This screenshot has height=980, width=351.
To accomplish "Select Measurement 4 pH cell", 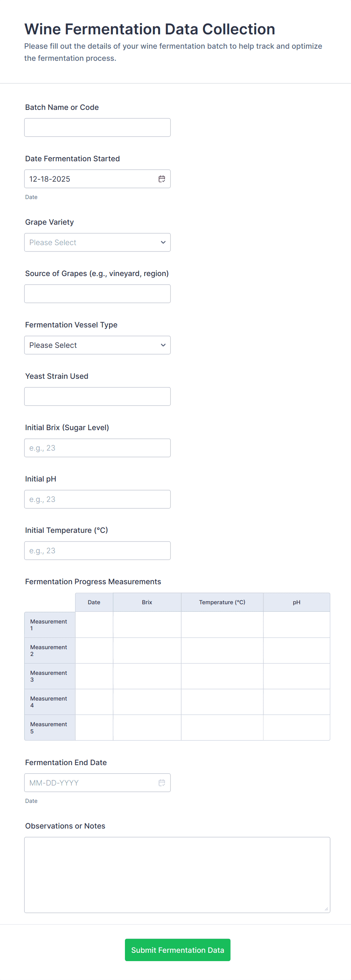I will tap(296, 702).
